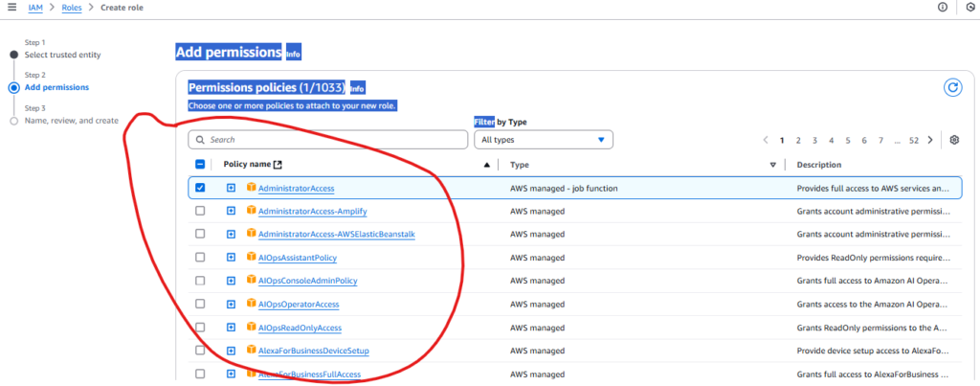The height and width of the screenshot is (386, 980).
Task: Open Info link next to Permissions policies
Action: [357, 89]
